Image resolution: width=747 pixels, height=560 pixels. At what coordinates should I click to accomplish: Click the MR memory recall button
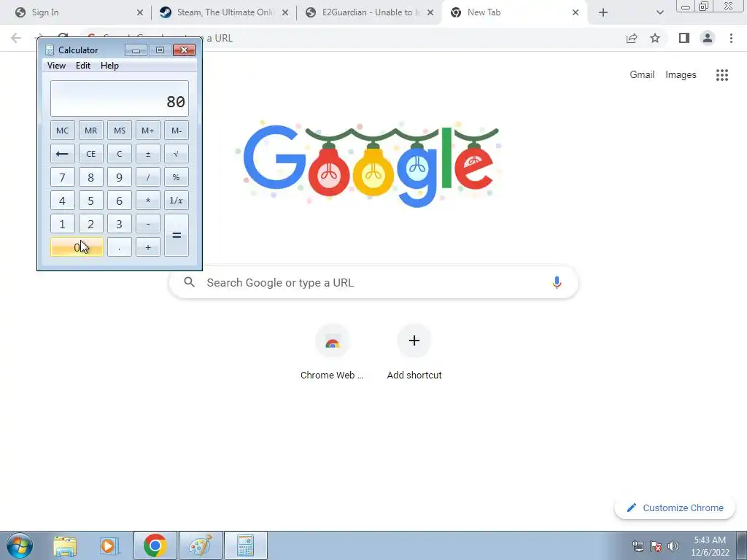(x=91, y=131)
